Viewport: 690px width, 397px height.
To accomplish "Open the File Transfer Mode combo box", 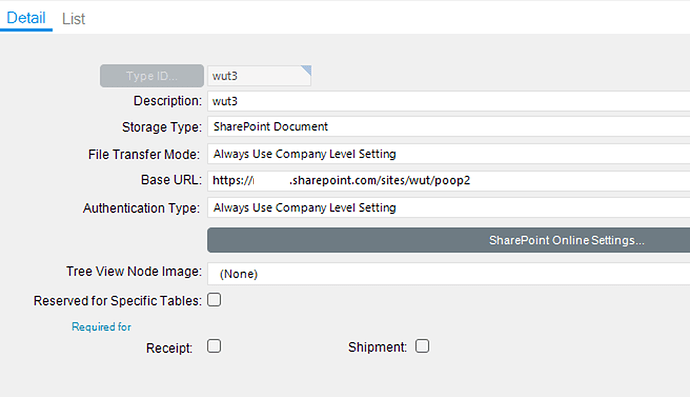I will [448, 154].
